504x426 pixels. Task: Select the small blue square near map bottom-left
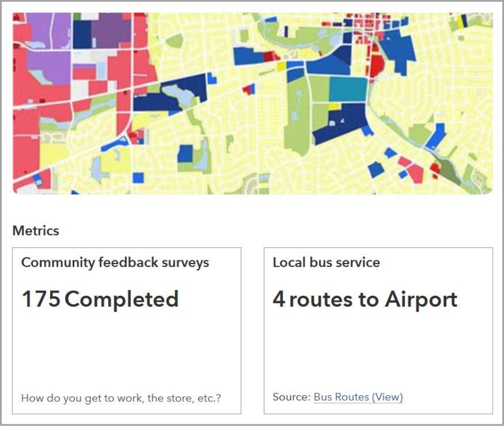[x=138, y=177]
